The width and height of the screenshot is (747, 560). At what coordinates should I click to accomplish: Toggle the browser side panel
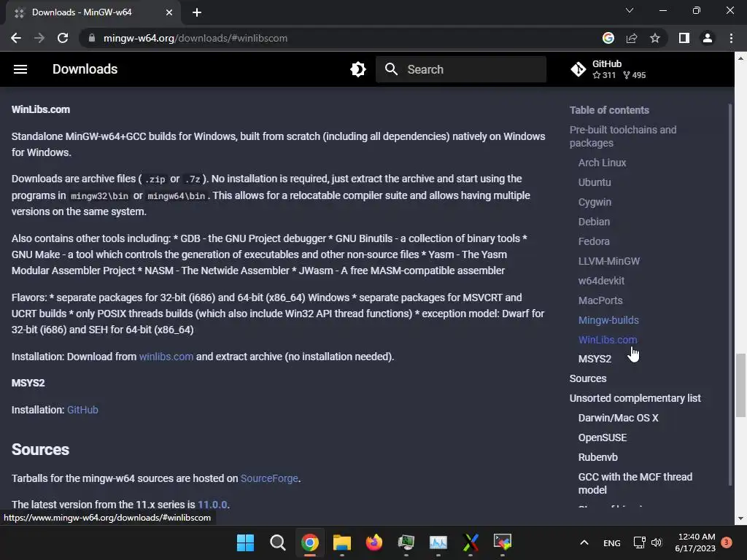[x=684, y=38]
